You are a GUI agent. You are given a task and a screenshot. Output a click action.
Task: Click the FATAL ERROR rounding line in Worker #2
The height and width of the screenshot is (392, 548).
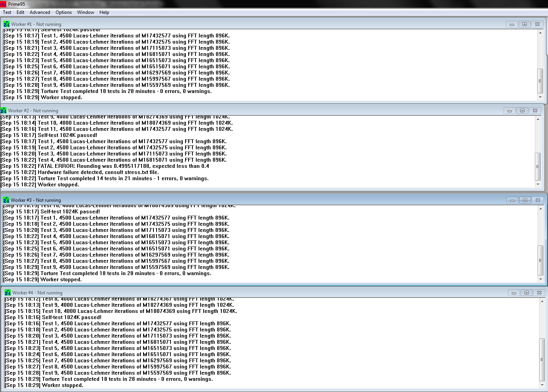[x=105, y=166]
